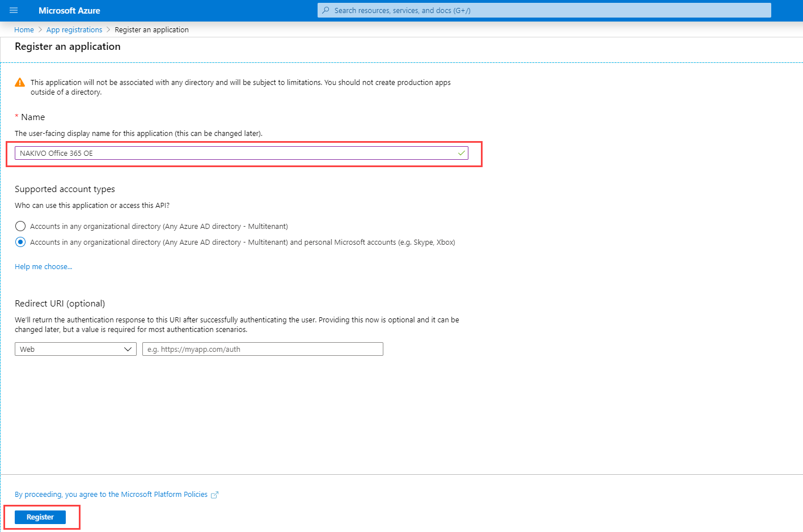
Task: Select Multitenant and personal Microsoft accounts radio option
Action: tap(20, 242)
